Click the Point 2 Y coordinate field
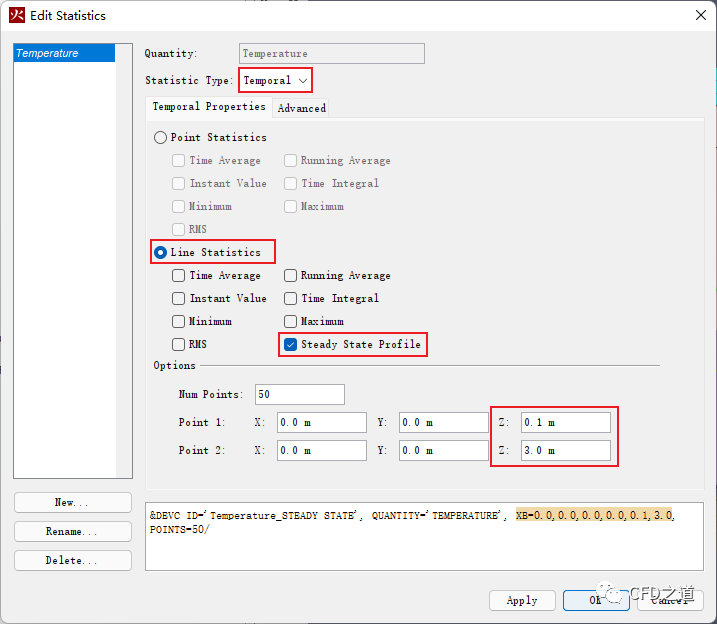 click(x=444, y=450)
